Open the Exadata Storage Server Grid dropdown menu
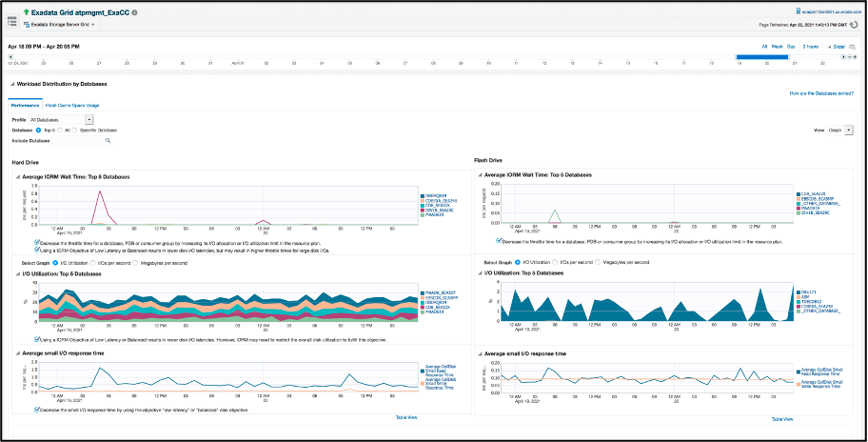This screenshot has width=868, height=442. click(93, 25)
